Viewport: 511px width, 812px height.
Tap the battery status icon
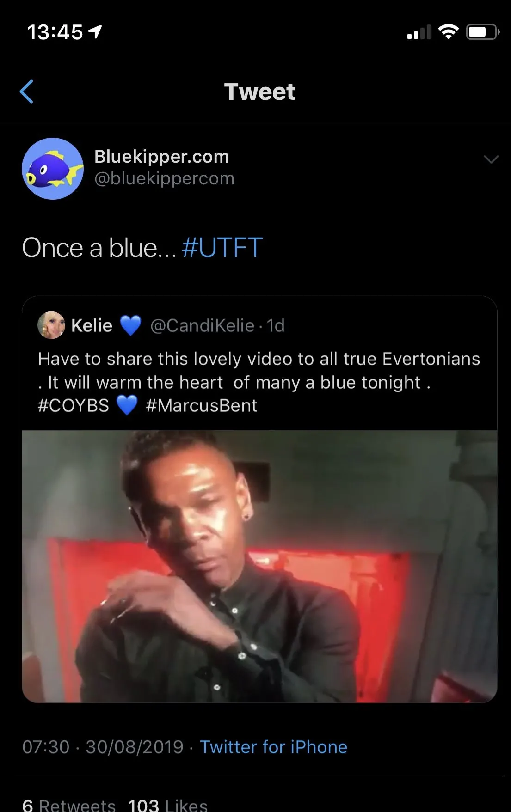point(483,32)
